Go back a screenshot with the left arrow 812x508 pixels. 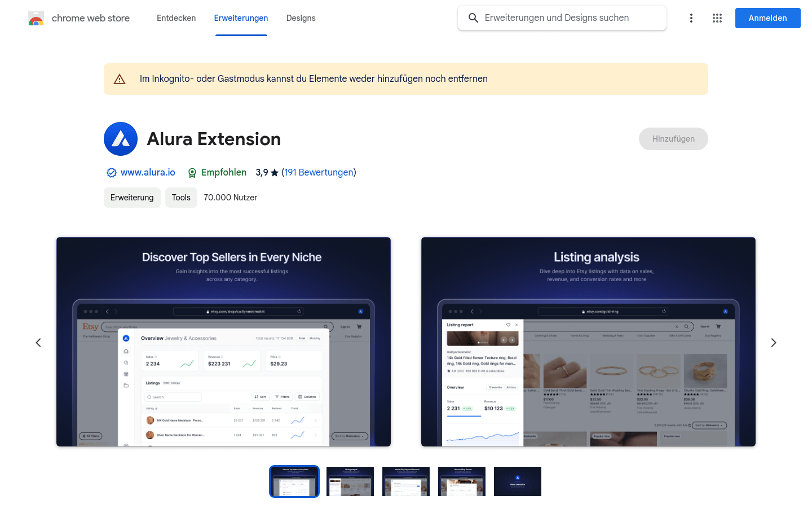[x=38, y=343]
